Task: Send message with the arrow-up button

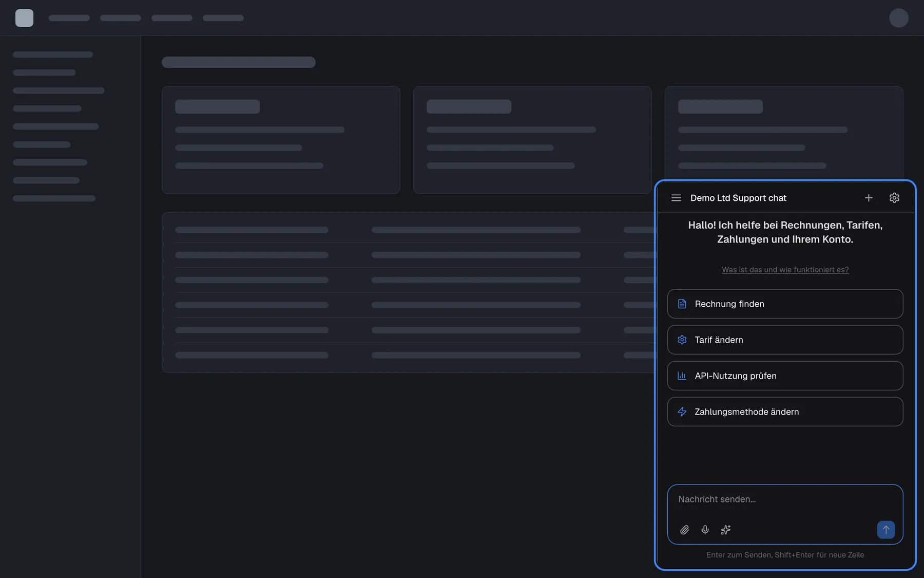Action: click(x=886, y=530)
